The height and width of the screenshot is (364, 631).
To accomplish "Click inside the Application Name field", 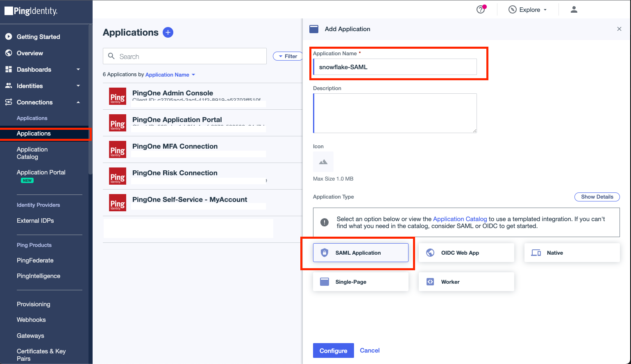I will tap(395, 66).
